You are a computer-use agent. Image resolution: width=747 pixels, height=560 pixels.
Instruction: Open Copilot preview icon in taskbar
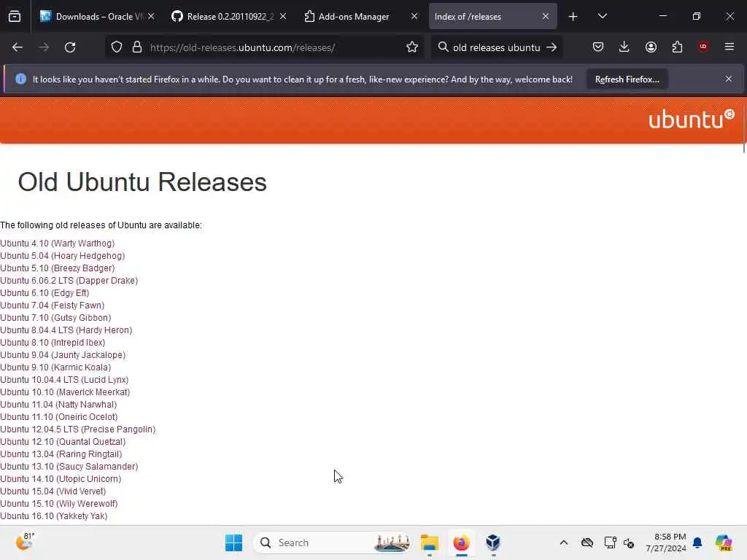724,542
